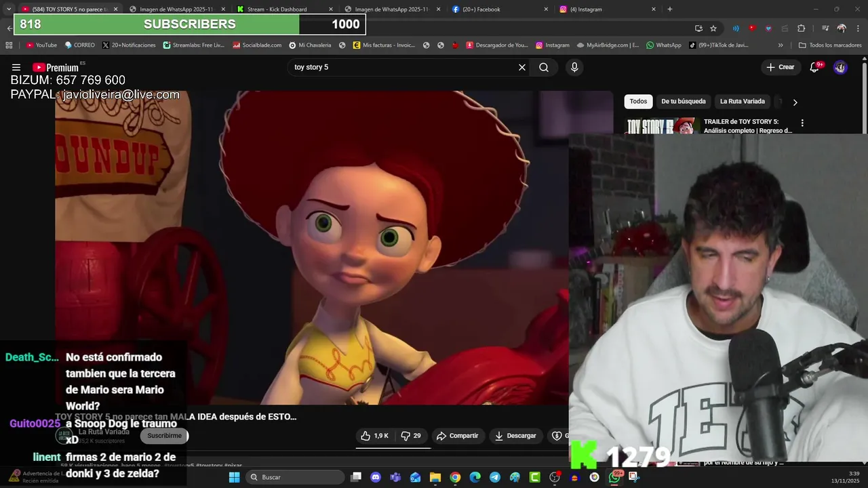868x488 pixels.
Task: Open Telegram from the taskbar
Action: (x=495, y=477)
